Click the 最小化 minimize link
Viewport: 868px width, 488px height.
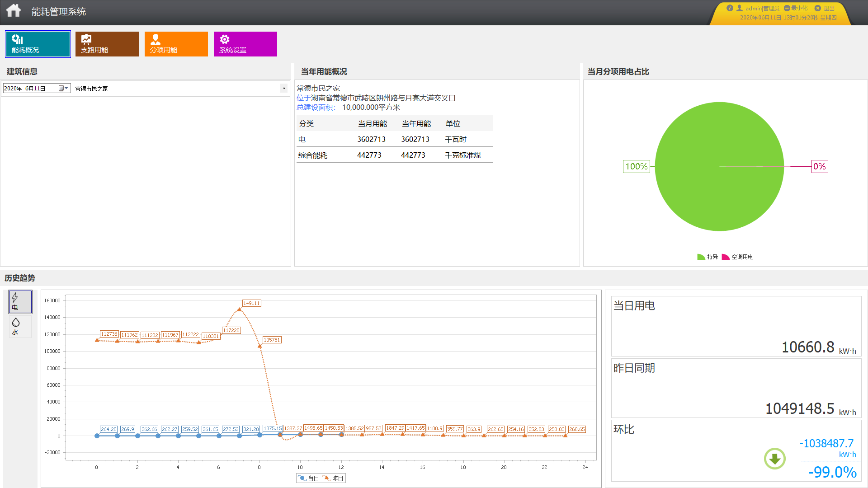(799, 8)
